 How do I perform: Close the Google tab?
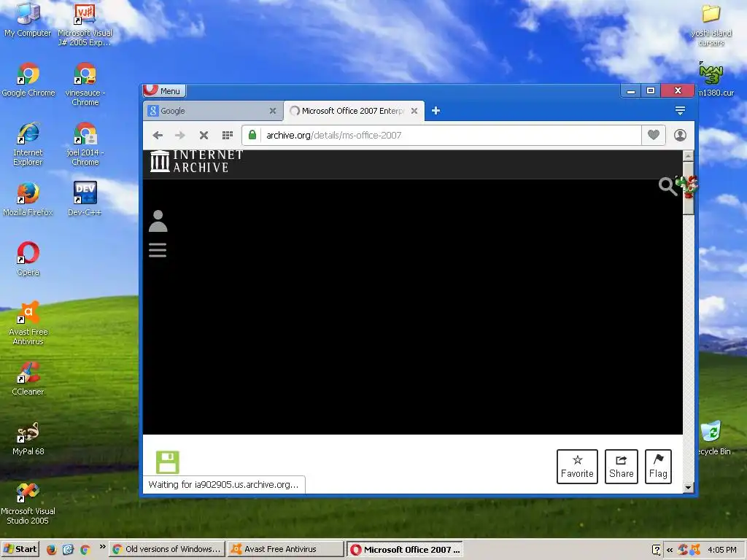(x=273, y=111)
